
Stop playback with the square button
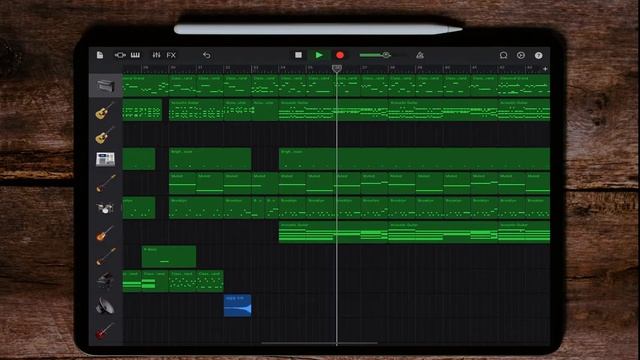coord(298,55)
